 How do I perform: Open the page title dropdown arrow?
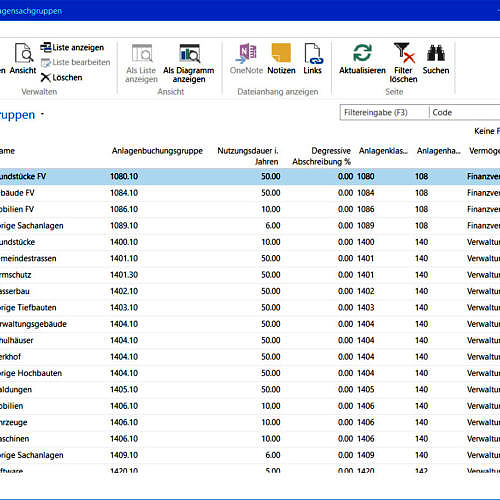tap(42, 114)
